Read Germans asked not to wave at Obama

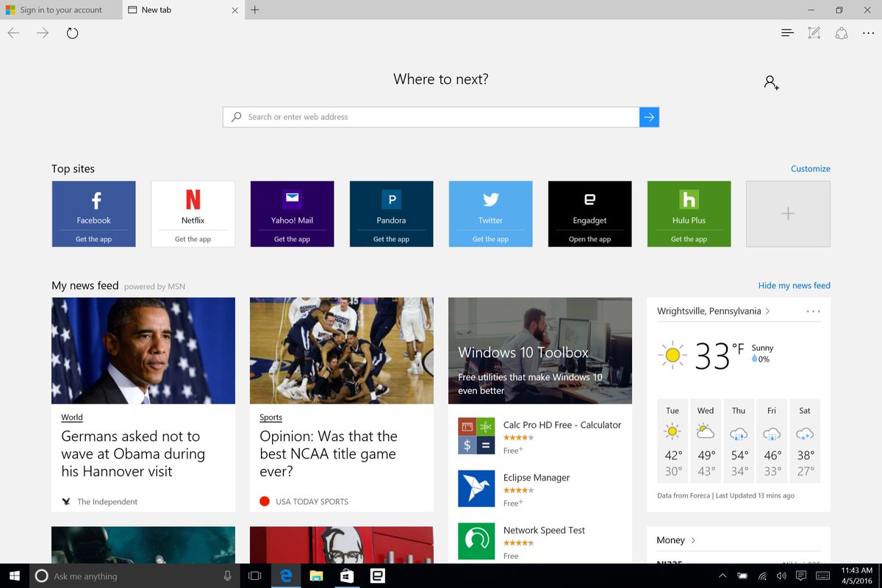(x=133, y=453)
